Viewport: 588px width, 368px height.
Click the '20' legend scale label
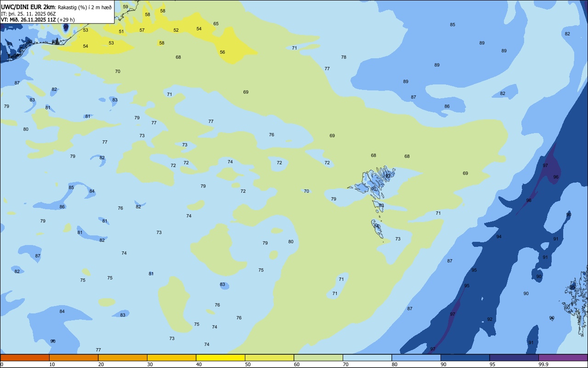pyautogui.click(x=101, y=364)
